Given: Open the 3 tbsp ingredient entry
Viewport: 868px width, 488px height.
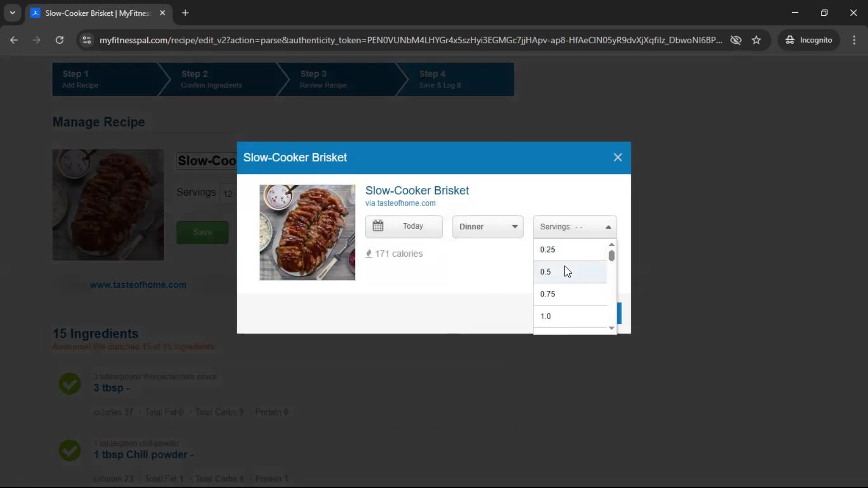Looking at the screenshot, I should (112, 388).
